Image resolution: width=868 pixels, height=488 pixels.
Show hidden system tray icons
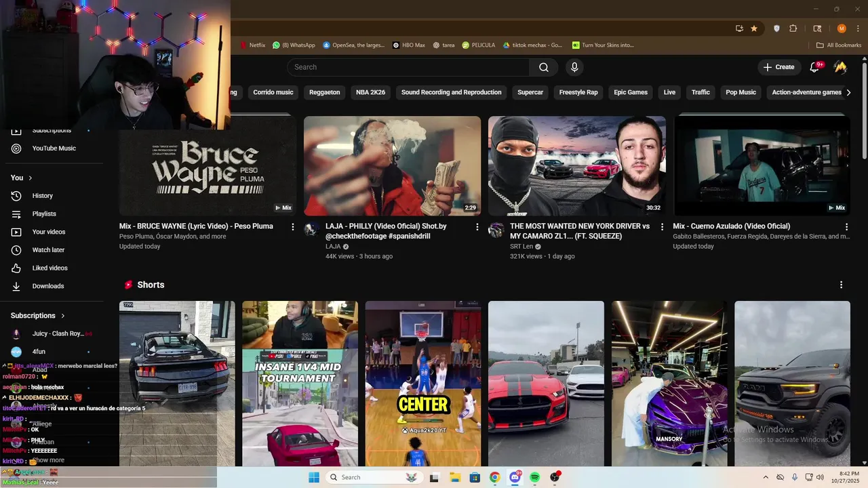pos(766,477)
